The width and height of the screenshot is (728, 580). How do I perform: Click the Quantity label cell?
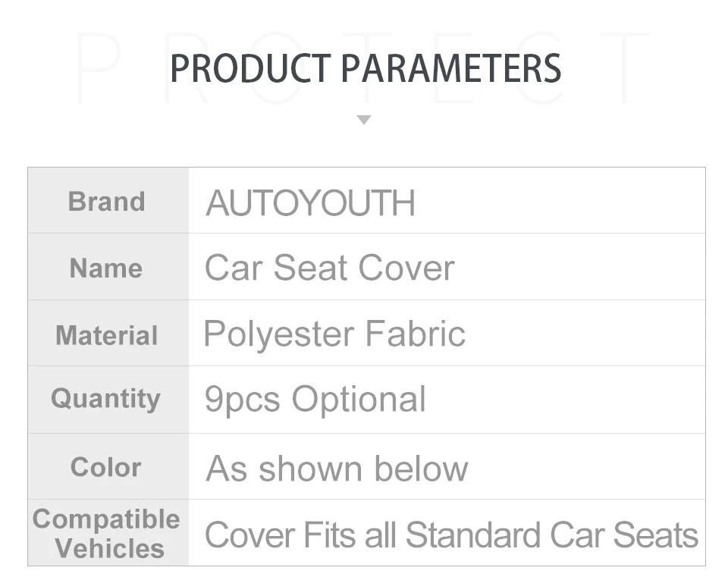pos(105,399)
